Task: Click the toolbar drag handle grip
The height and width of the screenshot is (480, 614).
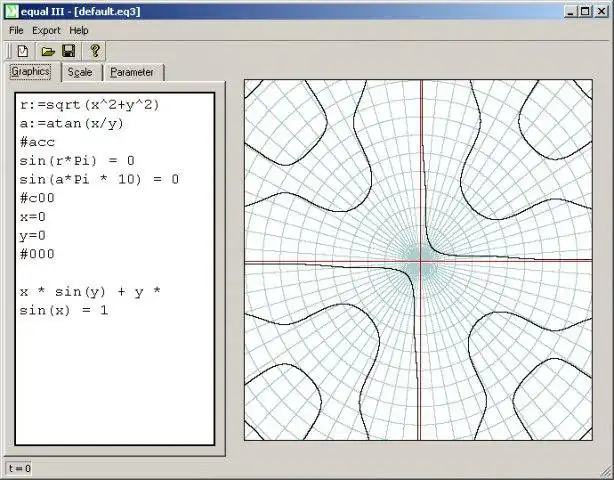Action: click(8, 51)
